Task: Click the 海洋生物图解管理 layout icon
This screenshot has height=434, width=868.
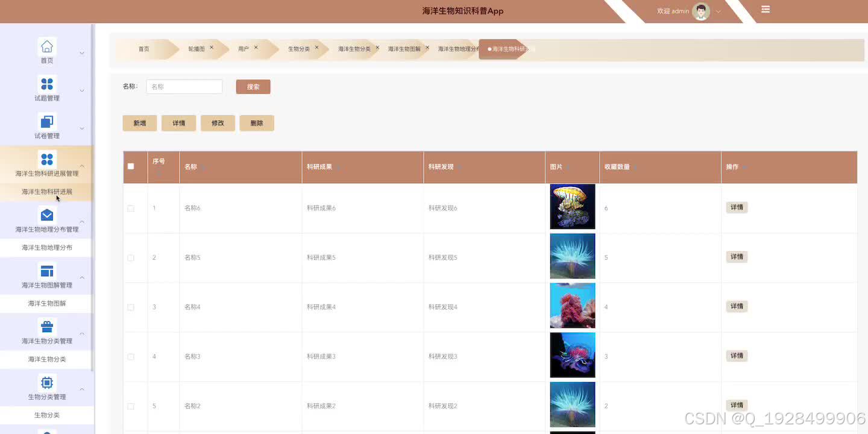Action: click(x=47, y=271)
